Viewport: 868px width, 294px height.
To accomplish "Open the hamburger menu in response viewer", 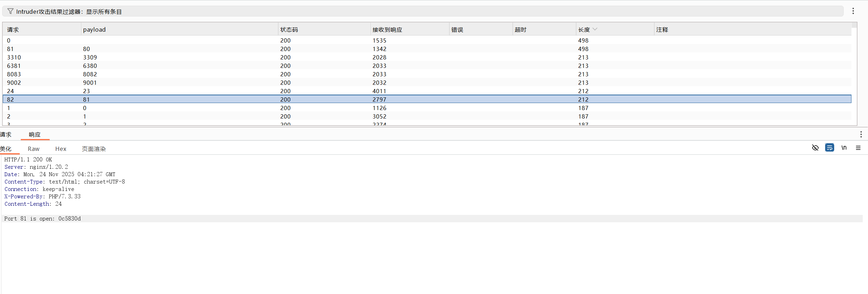I will tap(858, 148).
